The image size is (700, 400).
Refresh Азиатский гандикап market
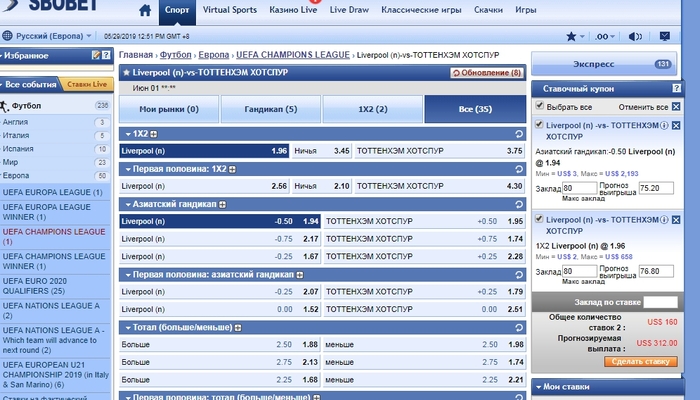[x=519, y=204]
